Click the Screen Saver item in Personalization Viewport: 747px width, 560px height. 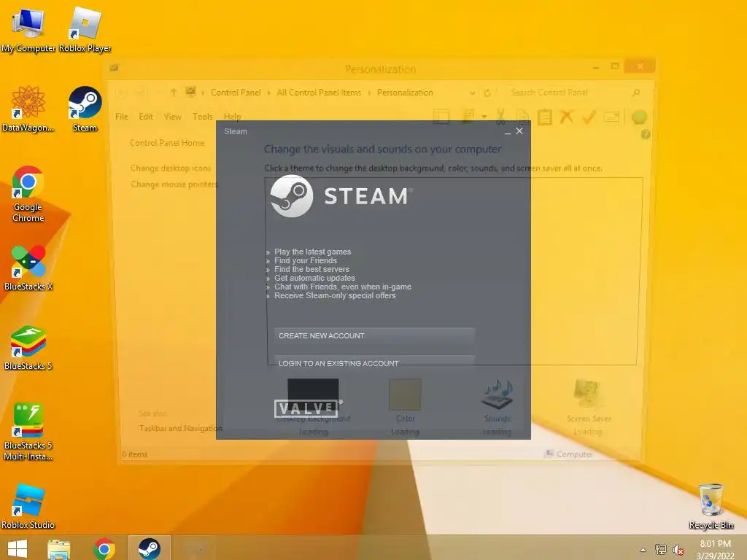(589, 407)
